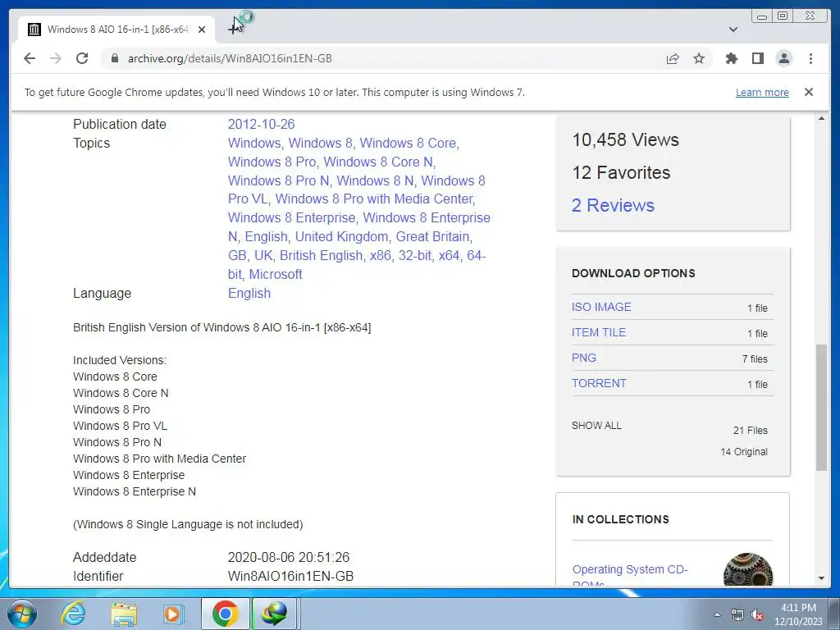Open Chrome three-dot menu
The height and width of the screenshot is (630, 840).
pos(810,58)
